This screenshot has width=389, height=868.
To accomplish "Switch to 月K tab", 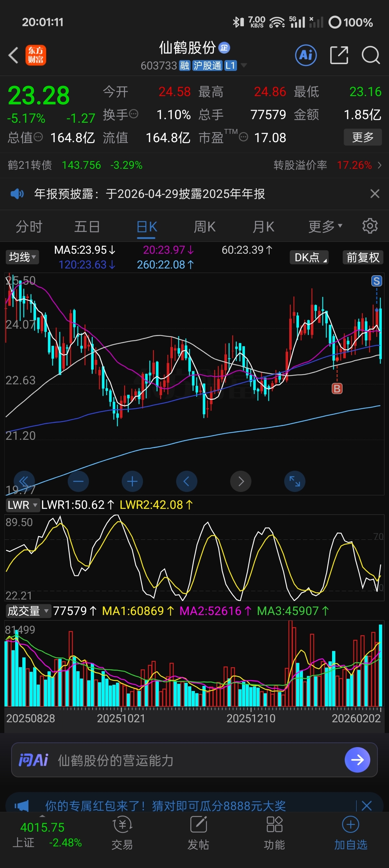I will click(x=264, y=227).
